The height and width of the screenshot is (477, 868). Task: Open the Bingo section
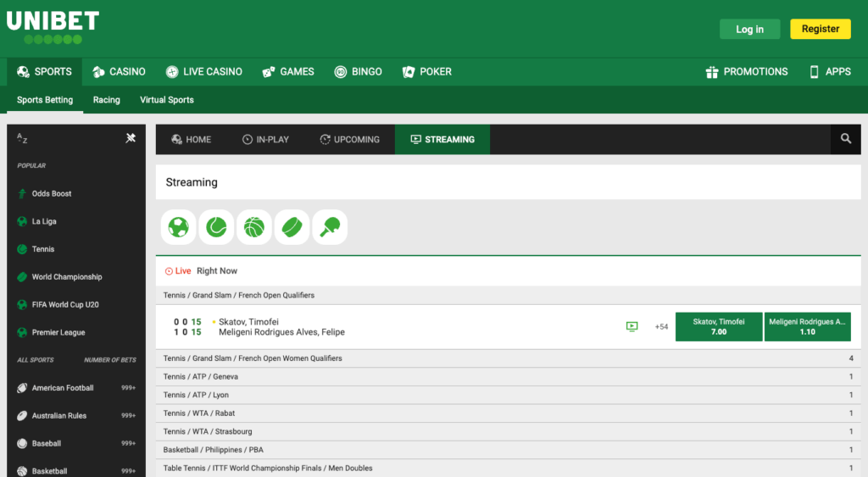click(x=359, y=72)
